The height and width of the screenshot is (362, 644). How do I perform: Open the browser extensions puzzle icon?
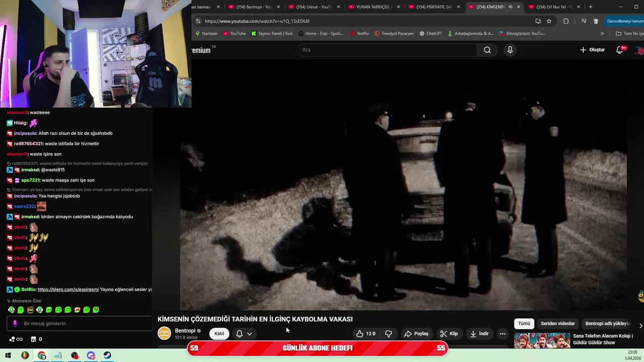tap(566, 21)
